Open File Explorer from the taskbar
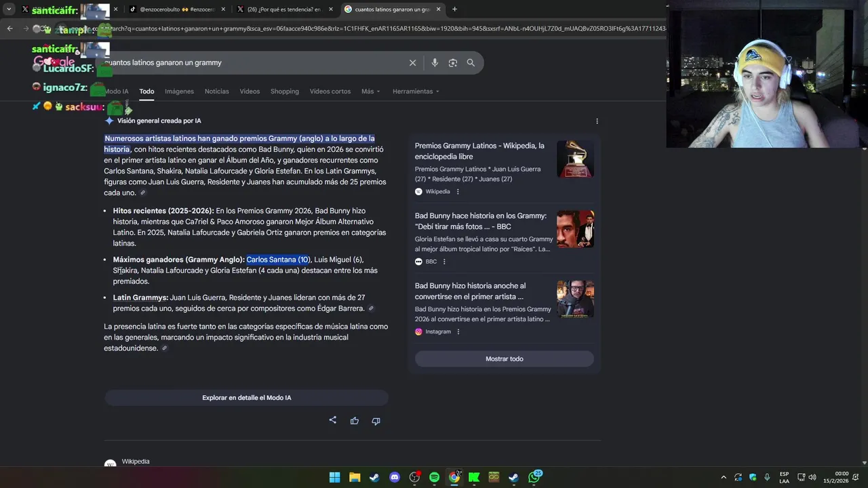The width and height of the screenshot is (868, 488). point(355,477)
